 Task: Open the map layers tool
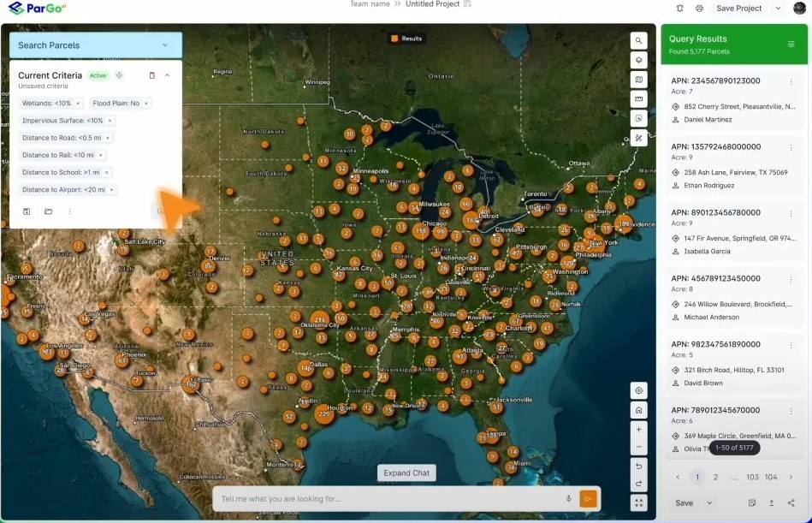[x=638, y=60]
